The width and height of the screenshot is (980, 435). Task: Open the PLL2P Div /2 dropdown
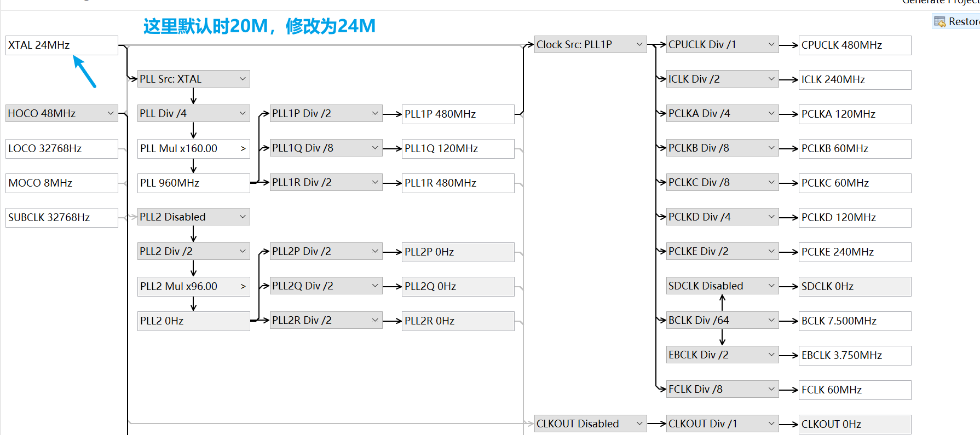pos(326,251)
